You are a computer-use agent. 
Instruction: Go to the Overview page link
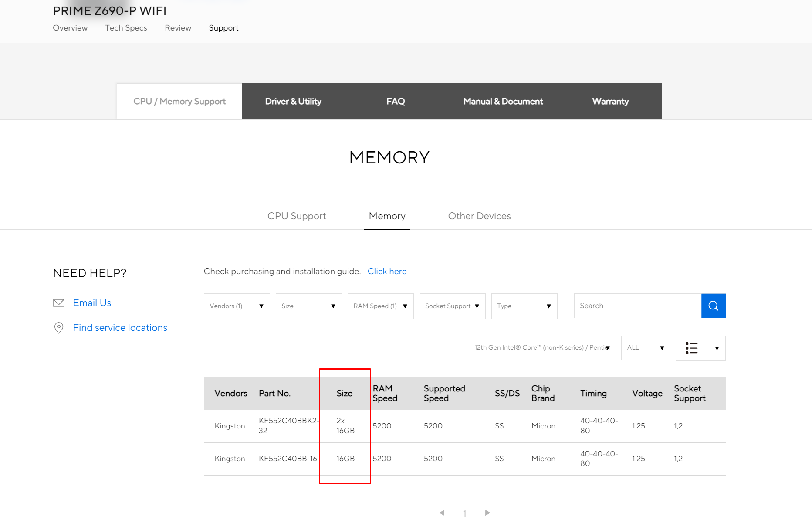(x=70, y=28)
